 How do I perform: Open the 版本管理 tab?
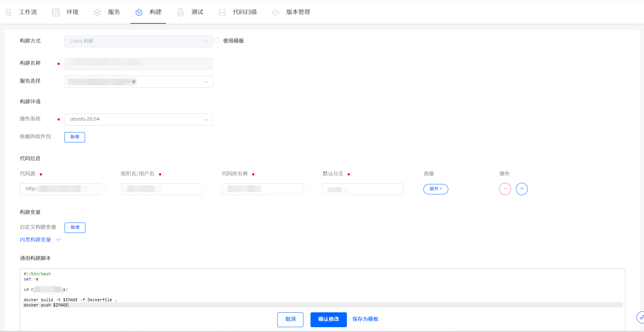(298, 12)
